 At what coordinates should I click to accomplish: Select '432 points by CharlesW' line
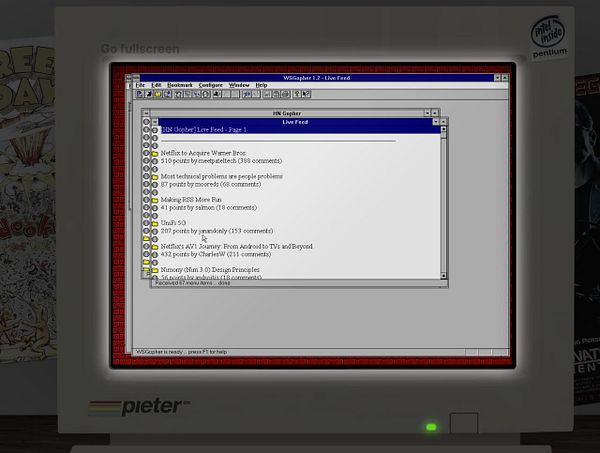tap(216, 254)
